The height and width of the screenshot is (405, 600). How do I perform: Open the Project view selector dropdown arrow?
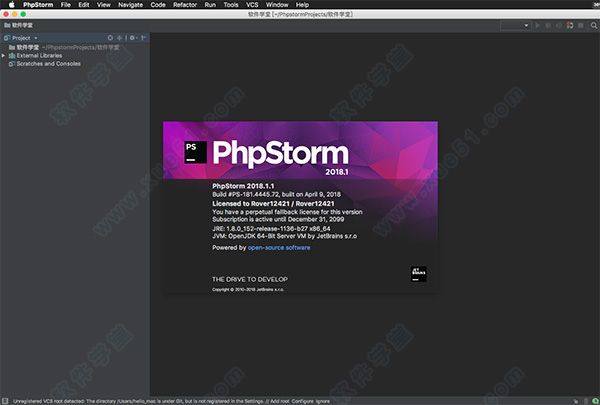(36, 38)
